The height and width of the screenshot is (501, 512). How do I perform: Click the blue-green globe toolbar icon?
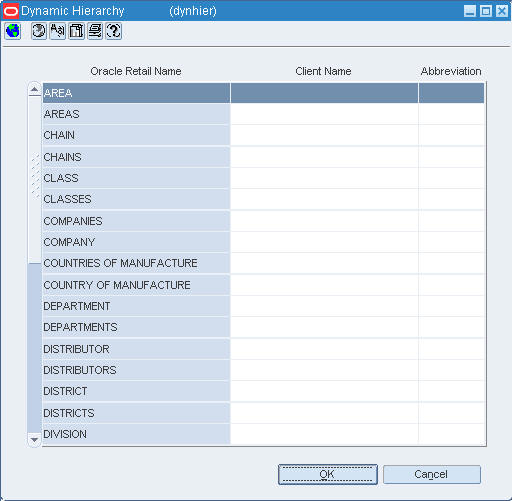(13, 31)
